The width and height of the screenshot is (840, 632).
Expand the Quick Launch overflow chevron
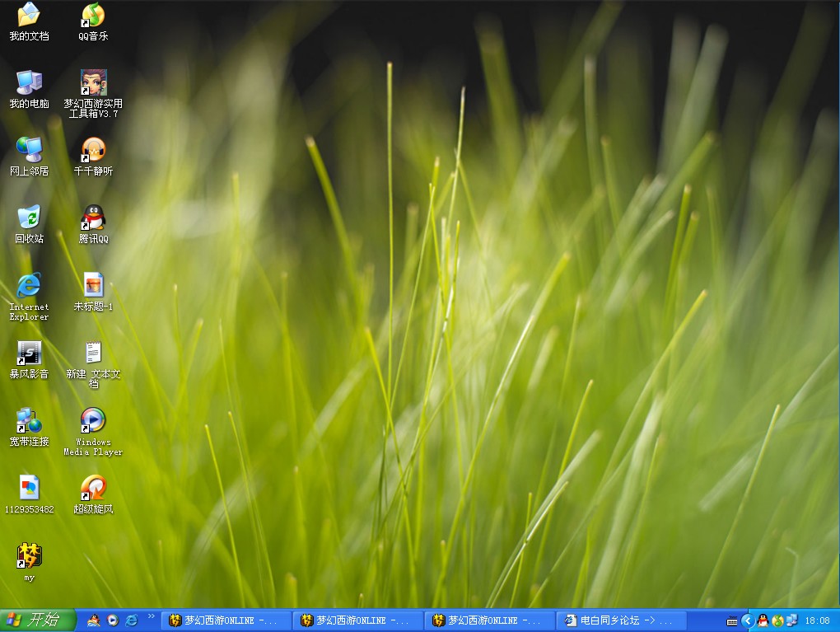click(x=151, y=616)
